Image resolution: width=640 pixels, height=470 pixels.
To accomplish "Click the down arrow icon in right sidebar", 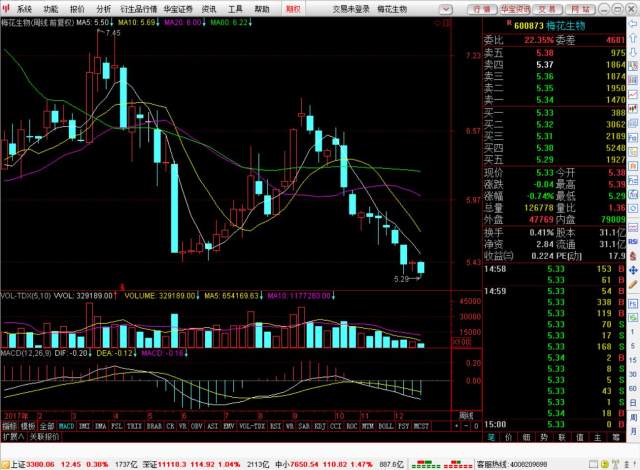I will click(632, 50).
